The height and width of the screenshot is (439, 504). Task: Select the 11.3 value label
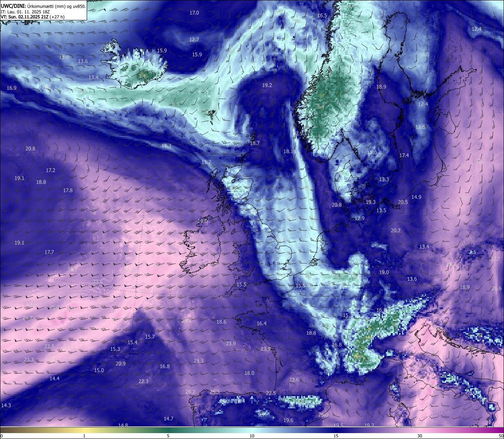[x=166, y=146]
